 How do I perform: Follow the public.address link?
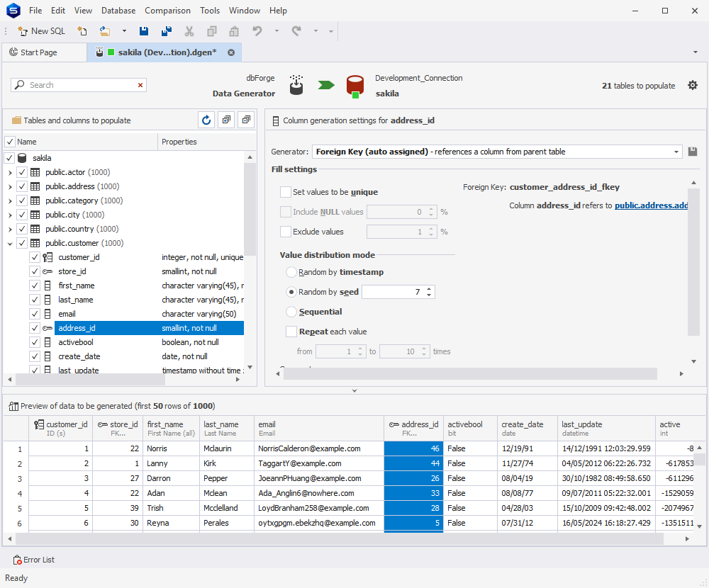pos(651,205)
